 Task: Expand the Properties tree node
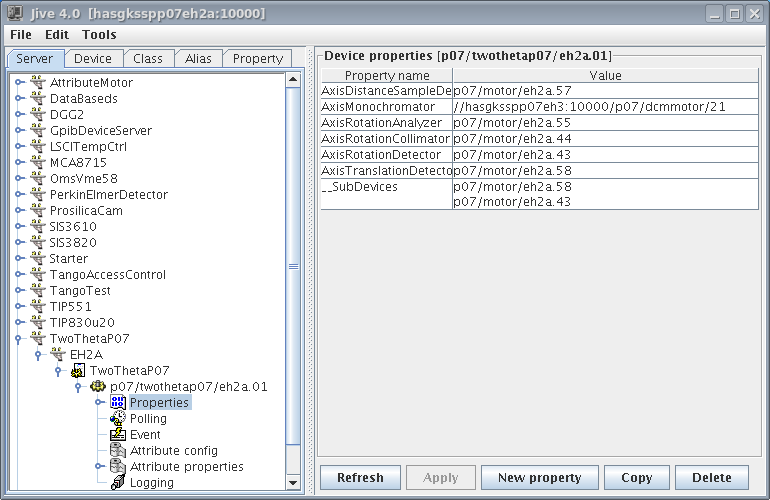(99, 402)
